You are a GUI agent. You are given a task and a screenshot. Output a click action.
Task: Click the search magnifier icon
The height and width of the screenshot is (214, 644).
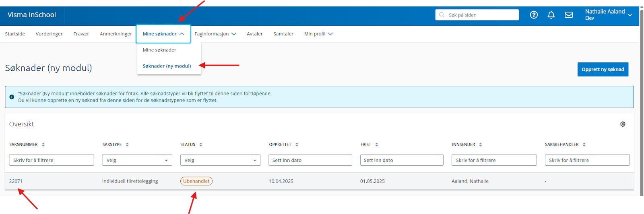pos(442,15)
